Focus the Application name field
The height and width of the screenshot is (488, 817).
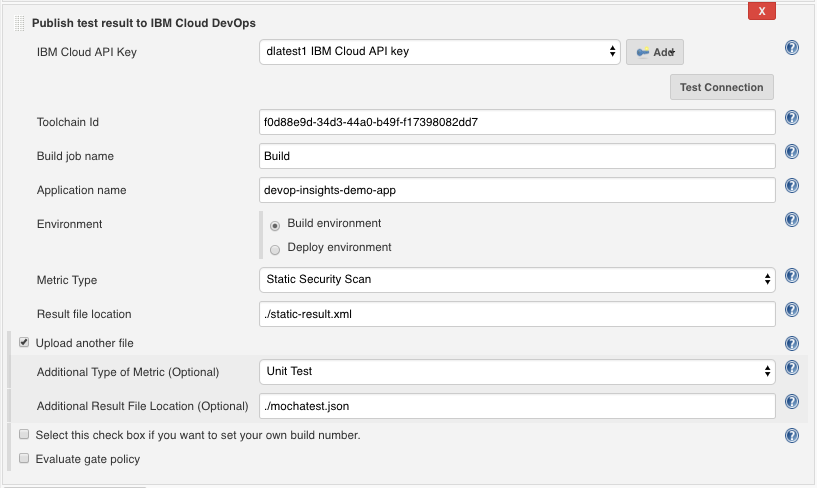click(x=517, y=190)
